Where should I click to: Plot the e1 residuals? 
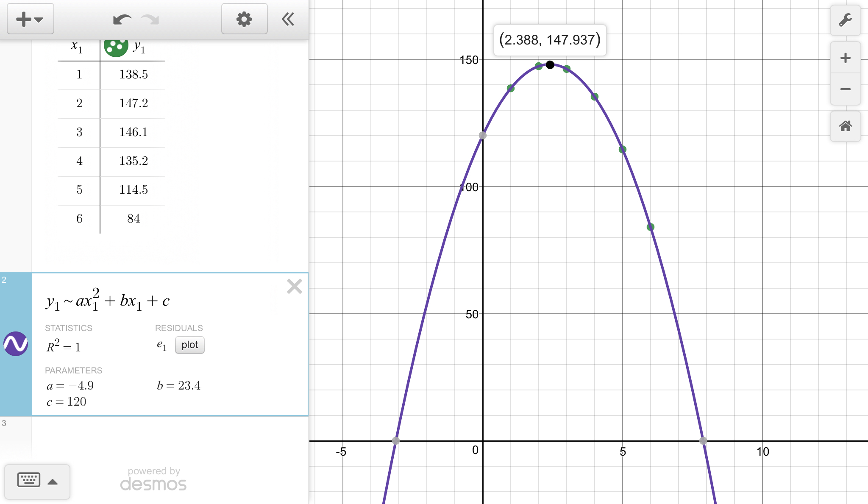pos(189,345)
